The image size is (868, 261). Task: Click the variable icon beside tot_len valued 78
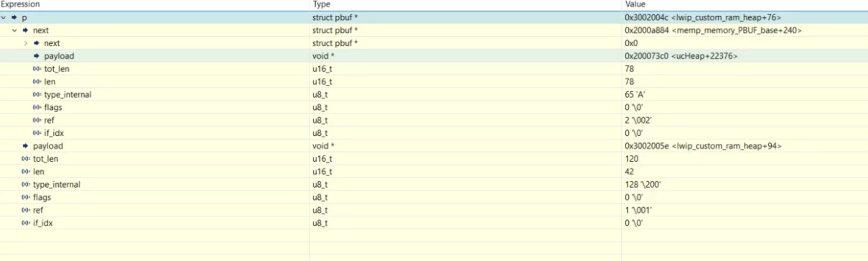(x=37, y=69)
